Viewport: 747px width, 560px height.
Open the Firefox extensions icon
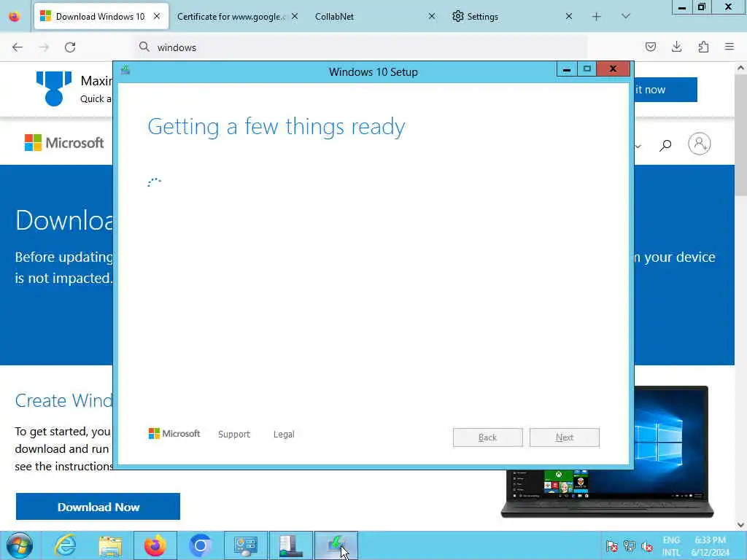(703, 47)
